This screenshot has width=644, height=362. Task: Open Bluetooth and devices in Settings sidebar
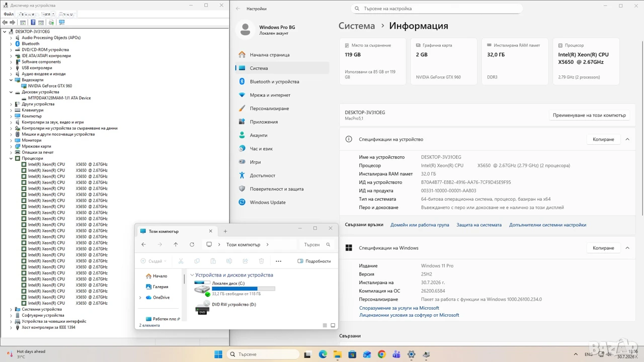[282, 81]
